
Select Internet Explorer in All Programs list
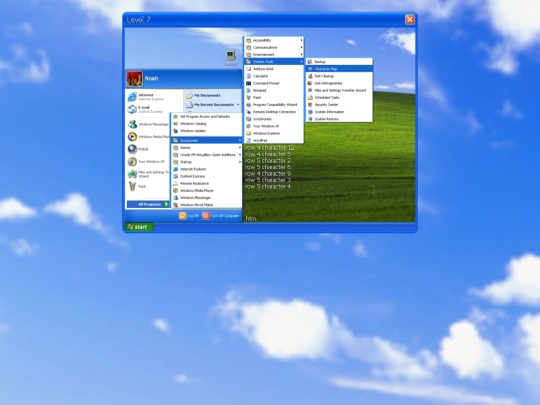coord(207,169)
